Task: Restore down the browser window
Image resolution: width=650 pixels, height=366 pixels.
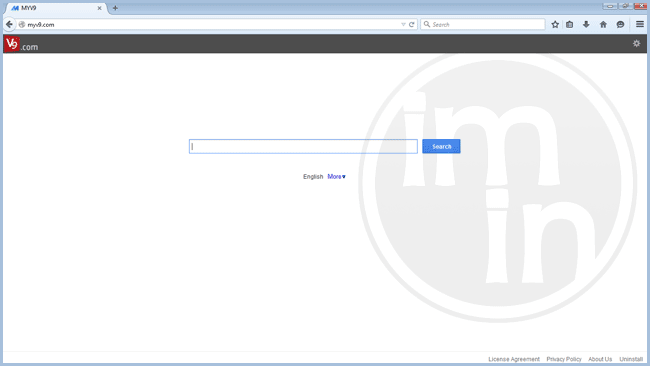Action: pos(625,5)
